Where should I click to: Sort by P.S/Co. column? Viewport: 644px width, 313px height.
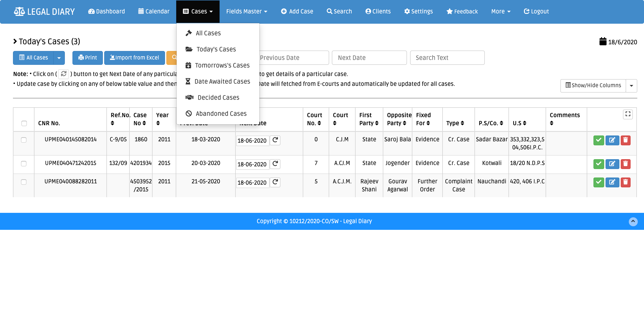pyautogui.click(x=502, y=123)
